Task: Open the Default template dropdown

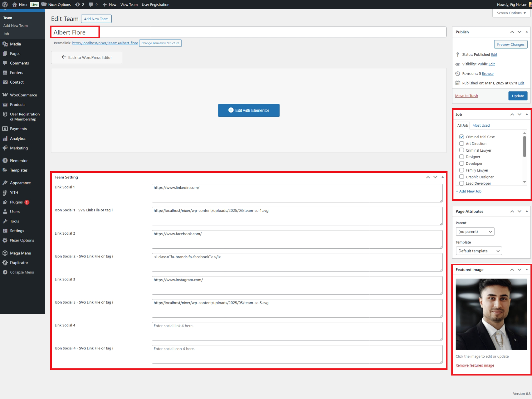Action: (x=478, y=251)
